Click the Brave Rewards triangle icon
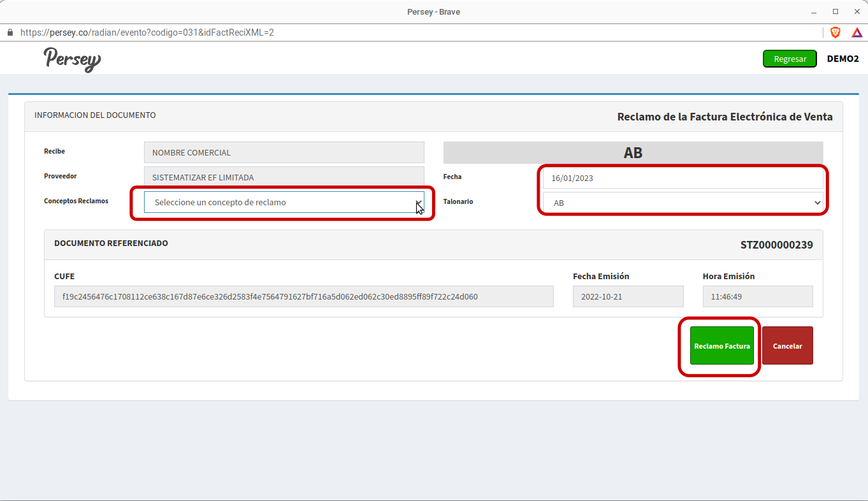Screen dimensions: 868x501 click(x=857, y=33)
